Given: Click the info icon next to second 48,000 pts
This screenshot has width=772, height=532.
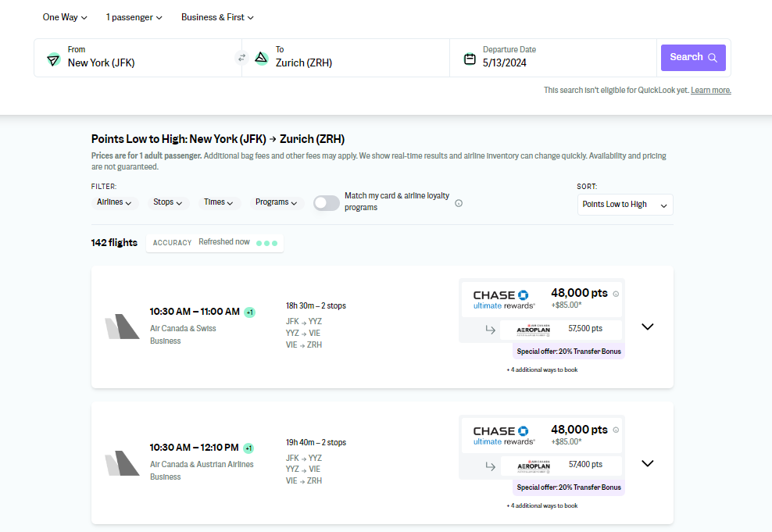Looking at the screenshot, I should click(x=616, y=430).
